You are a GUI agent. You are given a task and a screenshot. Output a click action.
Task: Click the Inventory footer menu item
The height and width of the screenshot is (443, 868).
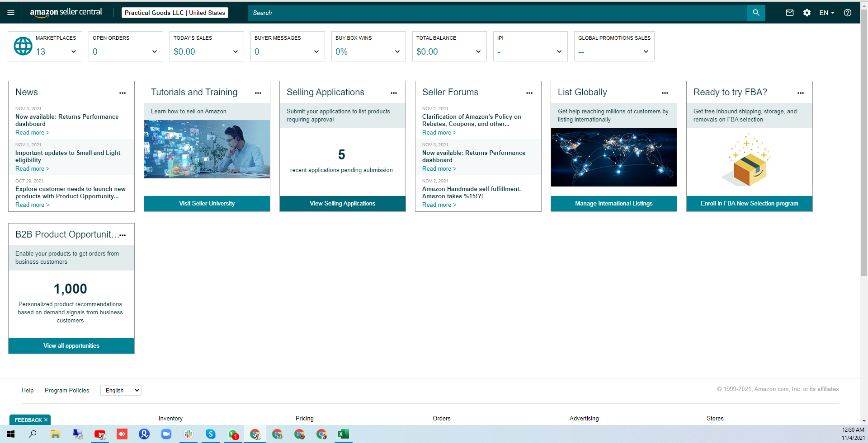click(x=170, y=419)
